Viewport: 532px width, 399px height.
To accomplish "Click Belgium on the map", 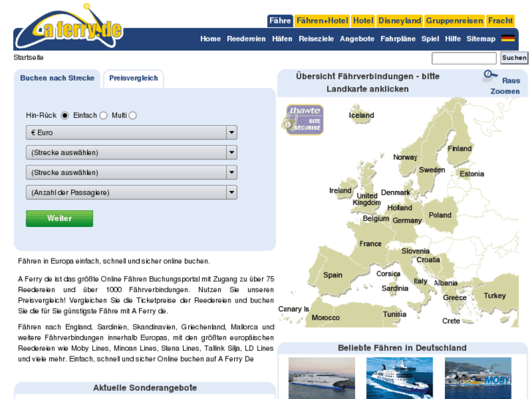I will (376, 218).
